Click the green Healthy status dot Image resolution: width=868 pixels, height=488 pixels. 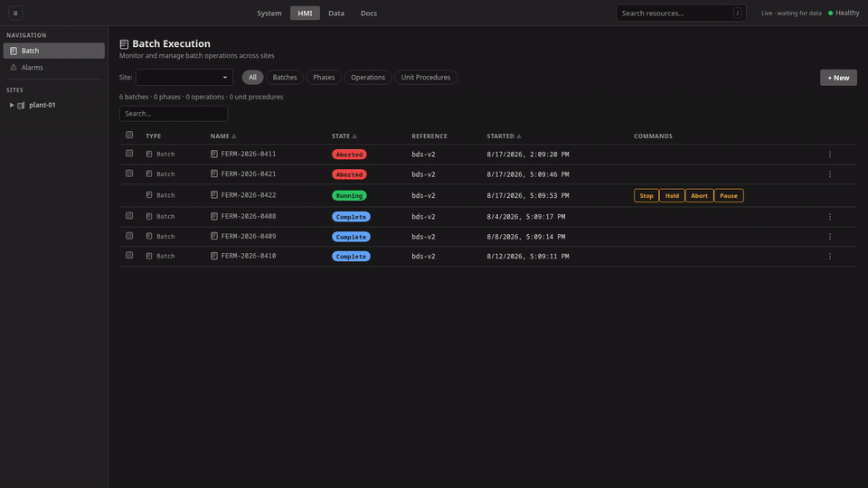click(830, 14)
